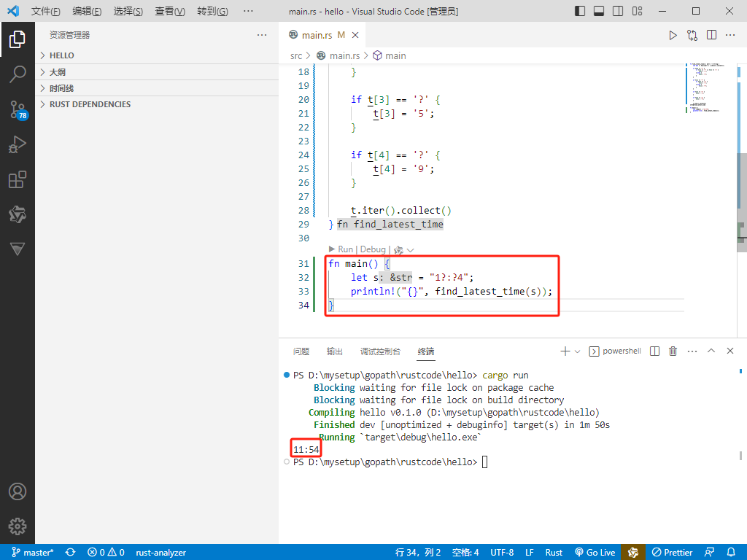Run the Rust file with play icon
747x560 pixels.
[673, 35]
